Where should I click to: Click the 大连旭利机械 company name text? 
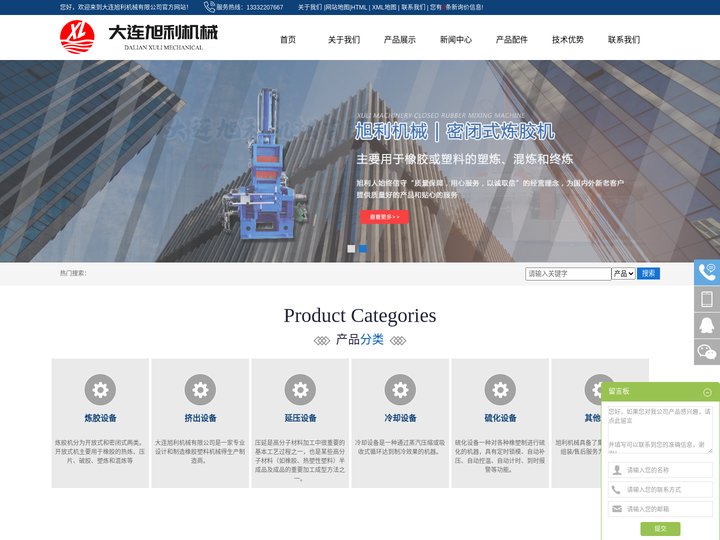(163, 33)
